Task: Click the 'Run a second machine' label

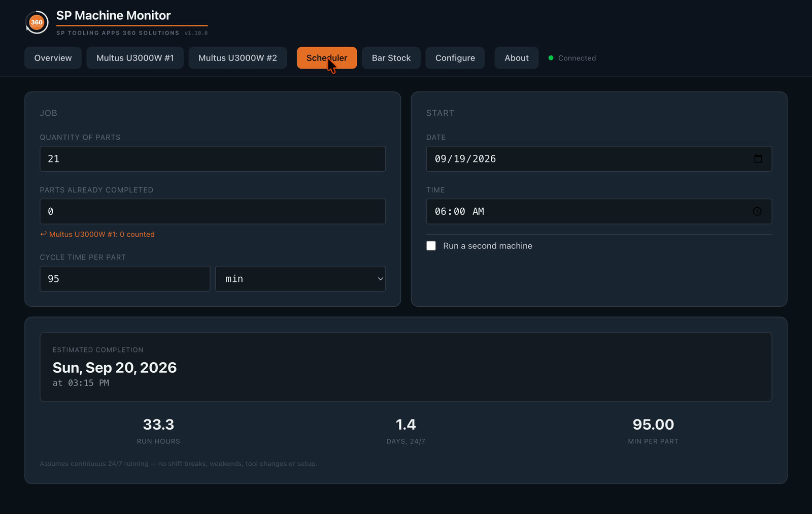Action: pyautogui.click(x=488, y=246)
